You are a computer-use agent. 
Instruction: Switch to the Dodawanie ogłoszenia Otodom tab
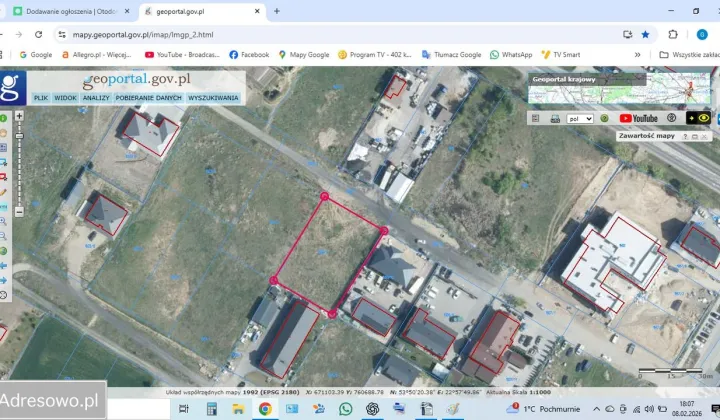pos(71,11)
